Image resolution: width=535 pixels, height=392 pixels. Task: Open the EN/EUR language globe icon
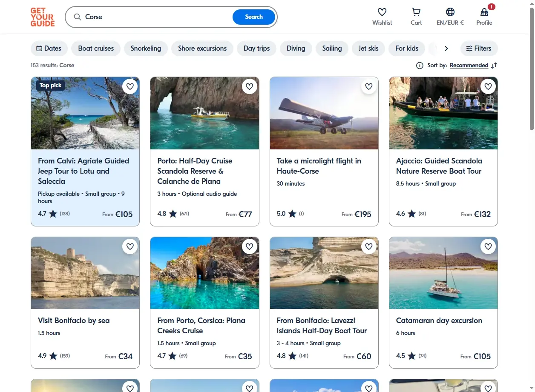click(450, 12)
